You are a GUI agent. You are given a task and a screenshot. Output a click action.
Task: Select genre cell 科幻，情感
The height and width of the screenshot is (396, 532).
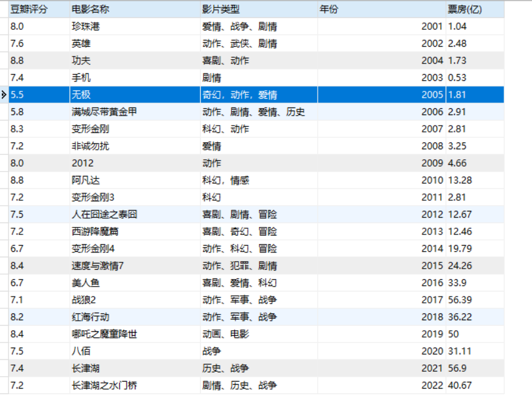(x=259, y=180)
